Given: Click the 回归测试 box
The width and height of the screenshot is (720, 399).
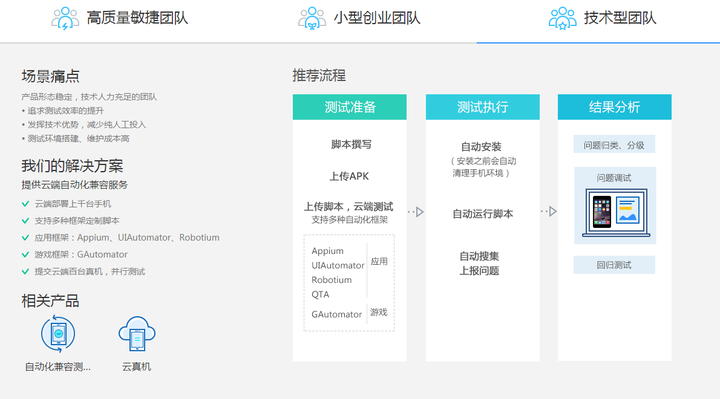Looking at the screenshot, I should point(614,265).
